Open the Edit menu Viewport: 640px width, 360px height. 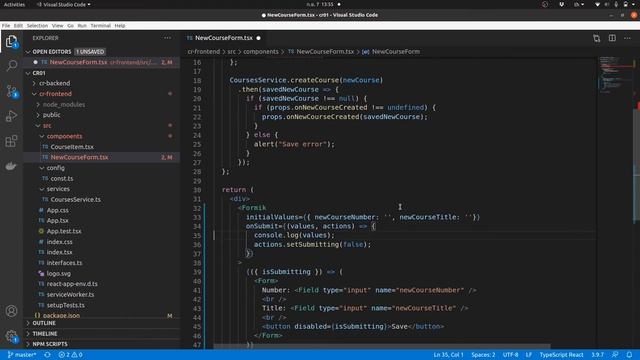(x=18, y=26)
